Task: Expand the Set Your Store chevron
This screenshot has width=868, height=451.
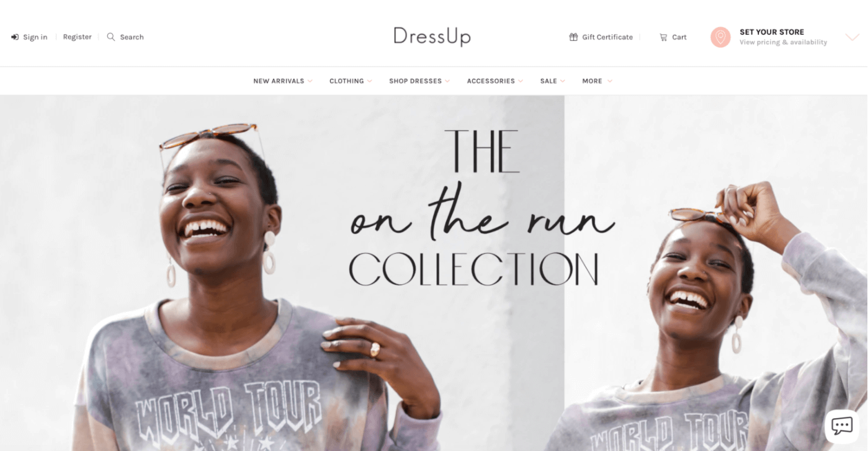Action: pyautogui.click(x=852, y=37)
